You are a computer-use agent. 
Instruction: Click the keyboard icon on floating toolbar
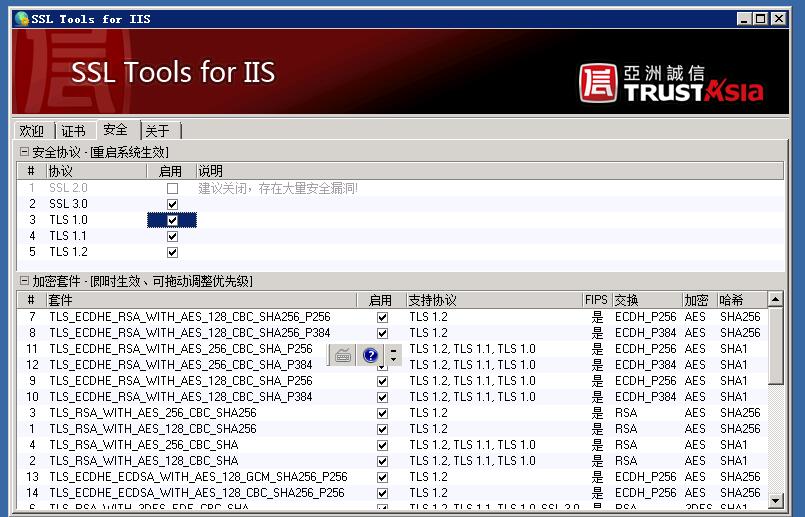pyautogui.click(x=343, y=355)
